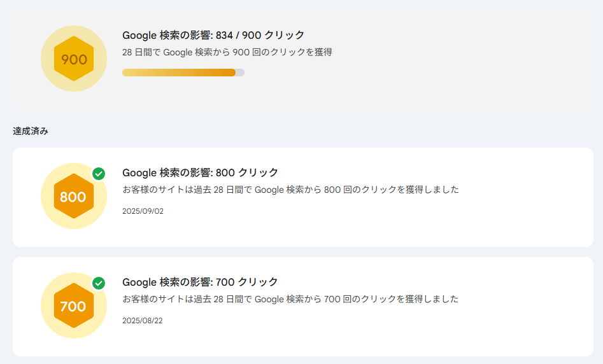The image size is (603, 364).
Task: Click the orange 800 hexagon badge
Action: coord(74,197)
